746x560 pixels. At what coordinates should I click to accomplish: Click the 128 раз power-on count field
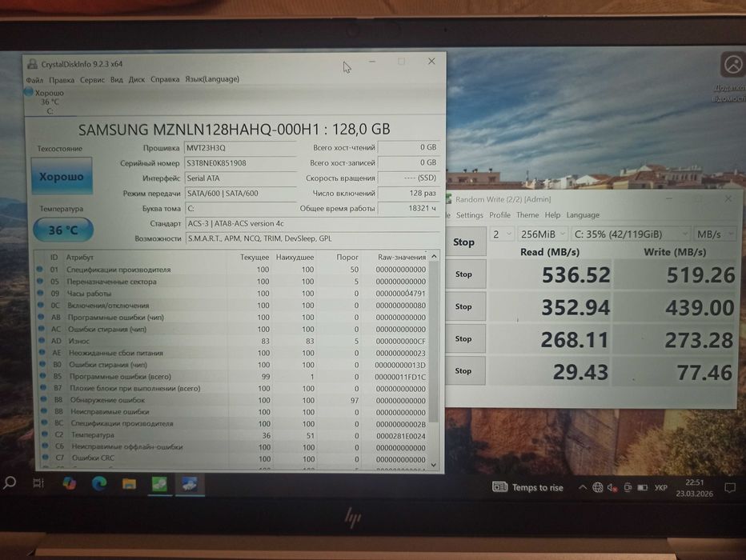[x=407, y=193]
